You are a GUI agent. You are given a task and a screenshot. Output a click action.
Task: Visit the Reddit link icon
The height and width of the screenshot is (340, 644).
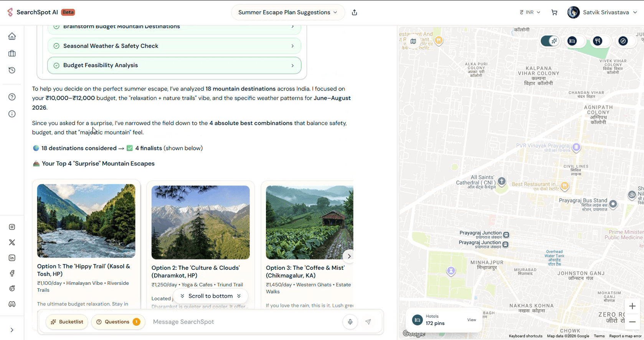tap(12, 289)
